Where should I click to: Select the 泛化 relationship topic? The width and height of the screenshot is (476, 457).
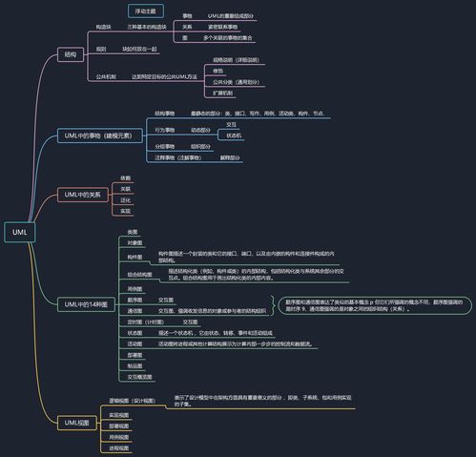pyautogui.click(x=125, y=200)
